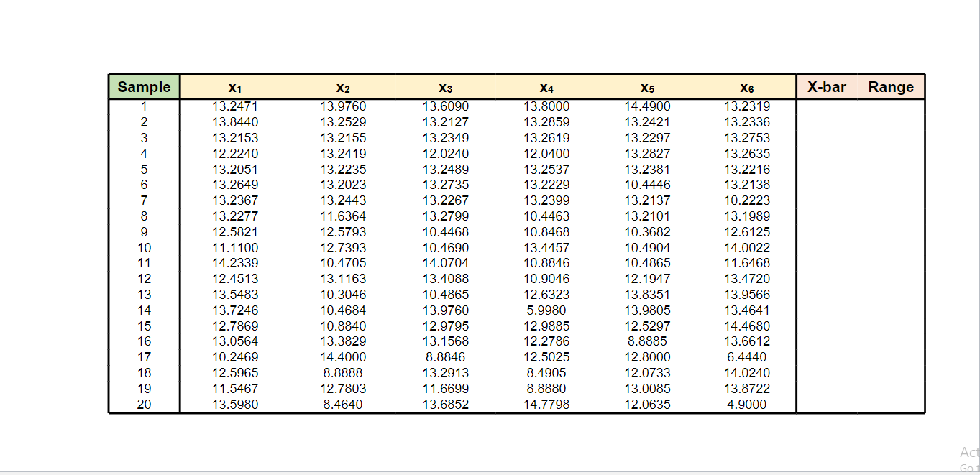
Task: Select the Sample column header
Action: click(x=143, y=86)
